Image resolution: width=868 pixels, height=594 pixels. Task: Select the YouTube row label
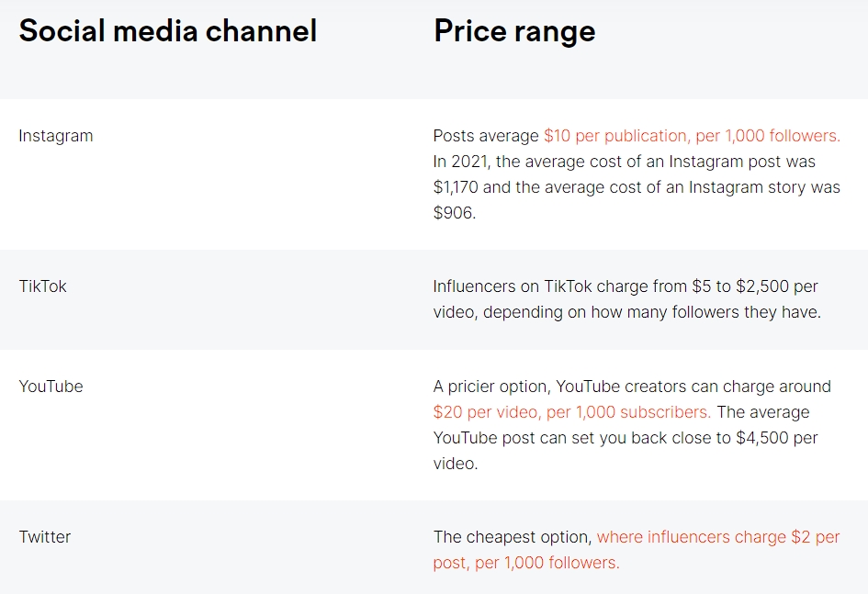51,387
